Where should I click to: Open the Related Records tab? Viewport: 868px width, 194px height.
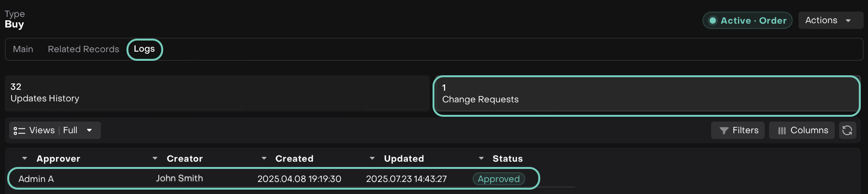[x=84, y=49]
